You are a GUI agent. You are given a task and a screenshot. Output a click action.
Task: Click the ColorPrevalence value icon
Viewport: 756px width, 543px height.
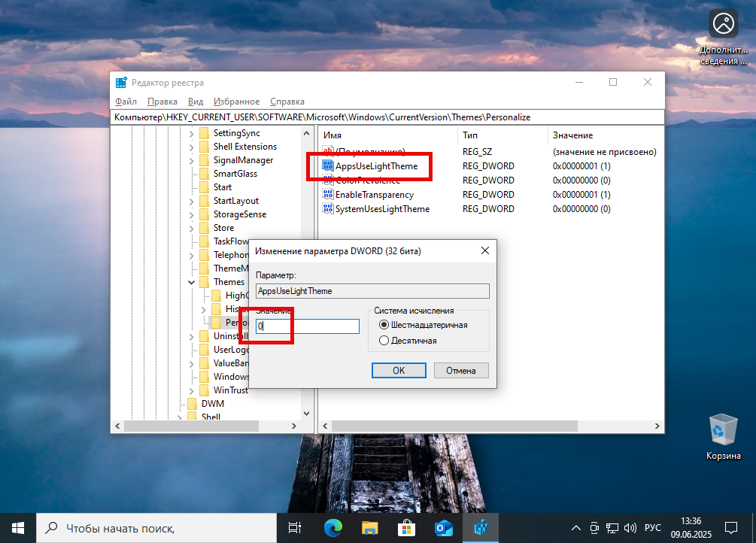tap(327, 180)
